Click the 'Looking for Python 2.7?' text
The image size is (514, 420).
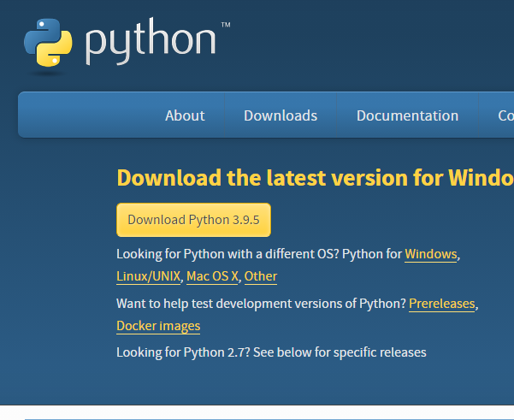click(x=271, y=352)
